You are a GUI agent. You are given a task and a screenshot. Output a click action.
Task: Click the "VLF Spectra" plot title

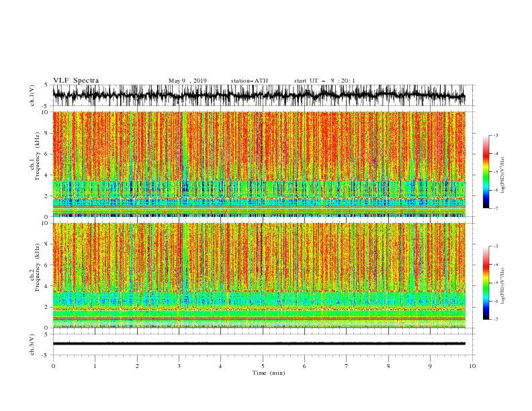click(x=76, y=81)
